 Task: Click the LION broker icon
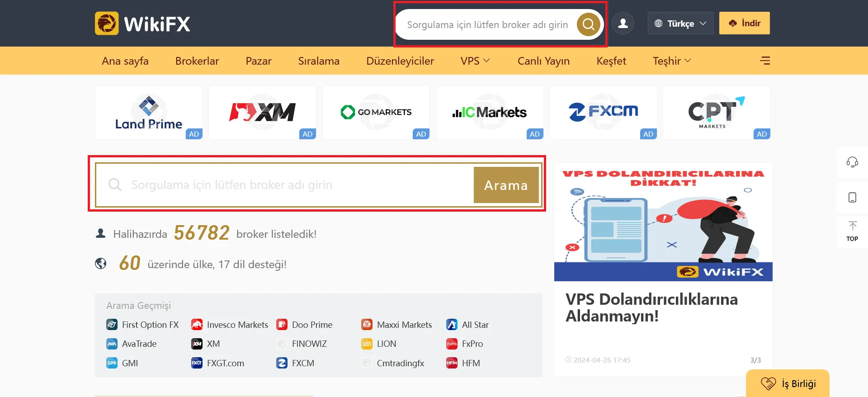point(367,344)
